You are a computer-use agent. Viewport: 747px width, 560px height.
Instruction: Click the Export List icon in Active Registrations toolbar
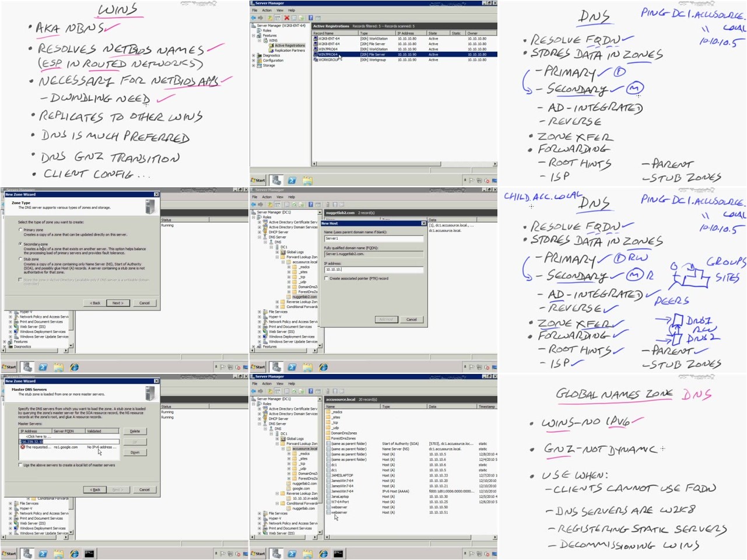click(x=303, y=17)
